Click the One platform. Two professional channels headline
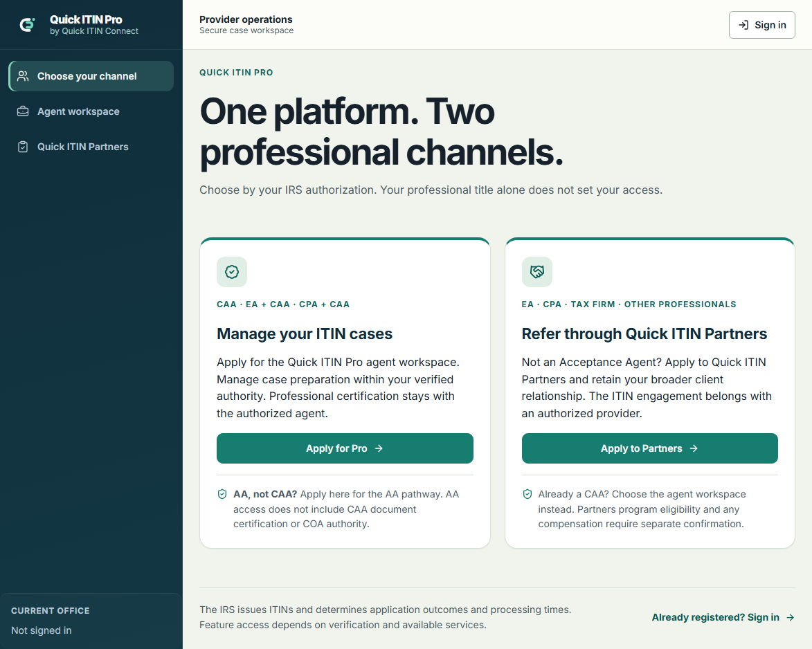The image size is (812, 649). pyautogui.click(x=381, y=132)
